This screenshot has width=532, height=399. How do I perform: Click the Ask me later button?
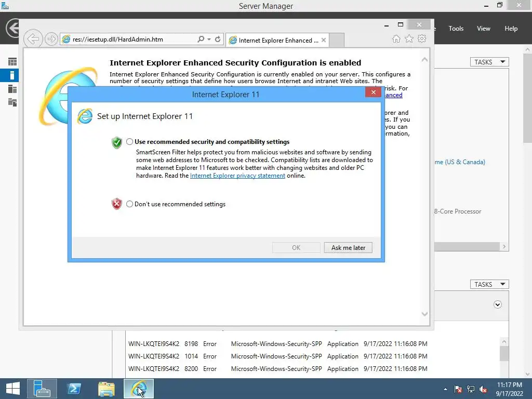click(348, 248)
